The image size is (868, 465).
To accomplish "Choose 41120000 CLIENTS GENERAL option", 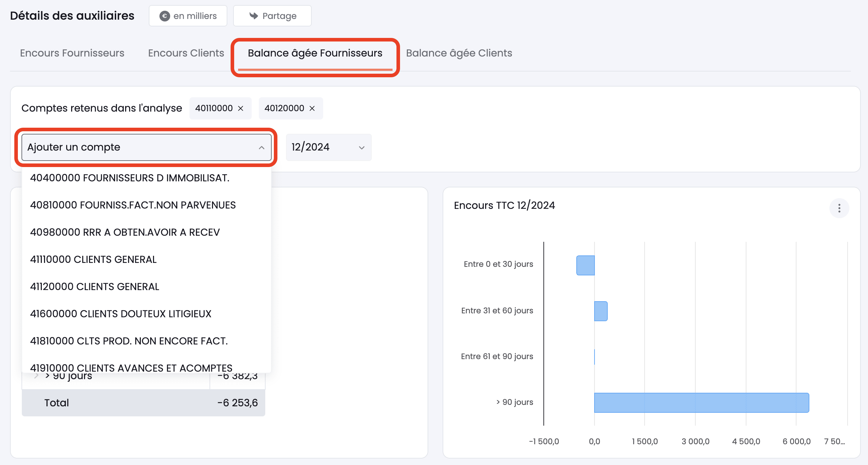I will pyautogui.click(x=147, y=287).
